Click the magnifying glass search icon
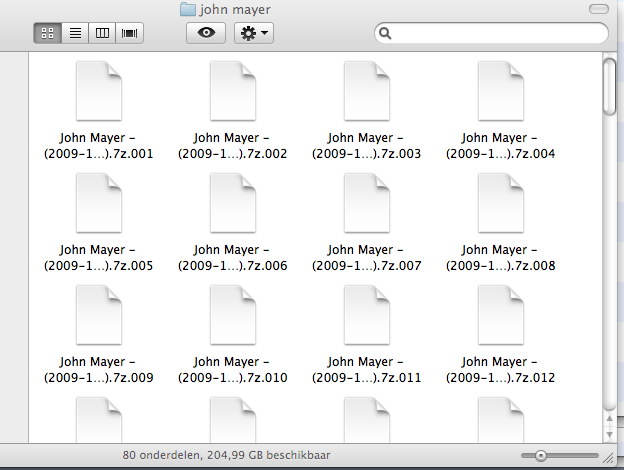624x470 pixels. click(385, 33)
